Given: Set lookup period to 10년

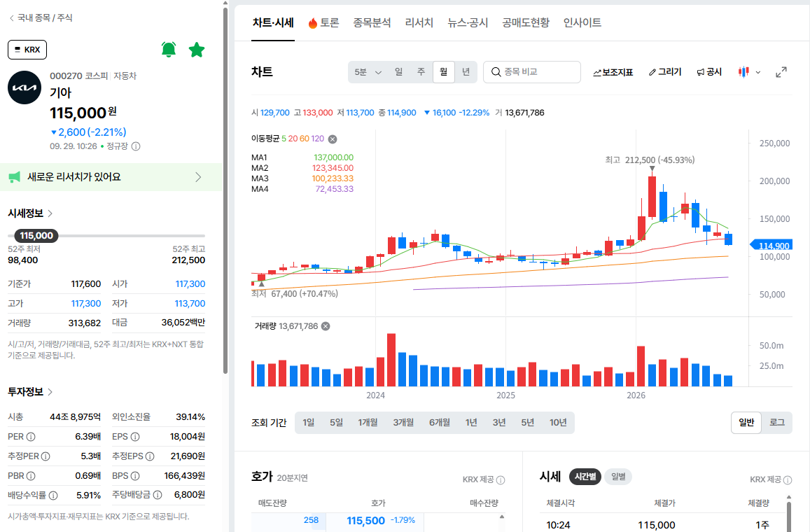Looking at the screenshot, I should pos(558,423).
